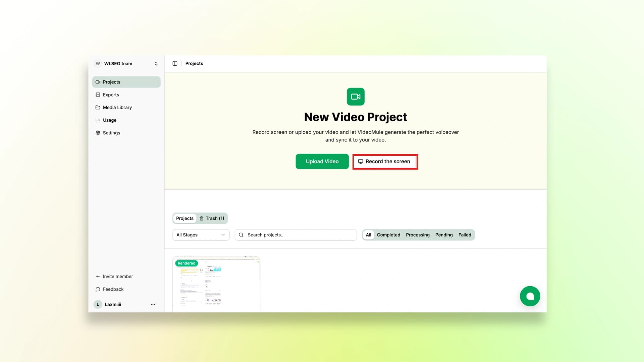Viewport: 644px width, 362px height.
Task: Click the search magnifier icon
Action: (241, 235)
